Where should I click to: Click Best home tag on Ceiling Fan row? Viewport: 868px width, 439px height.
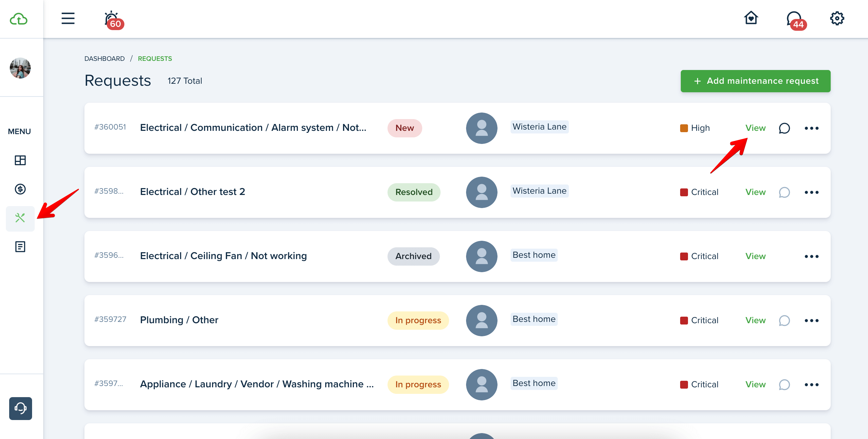click(x=534, y=255)
